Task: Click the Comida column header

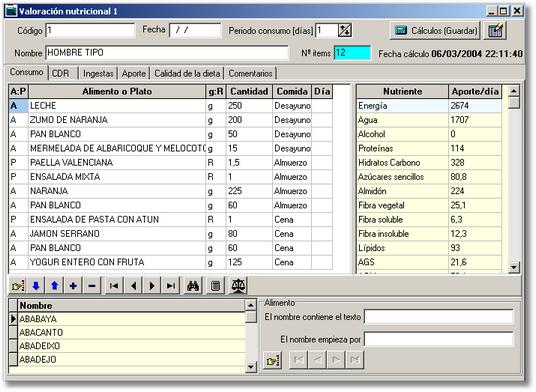Action: [x=292, y=92]
